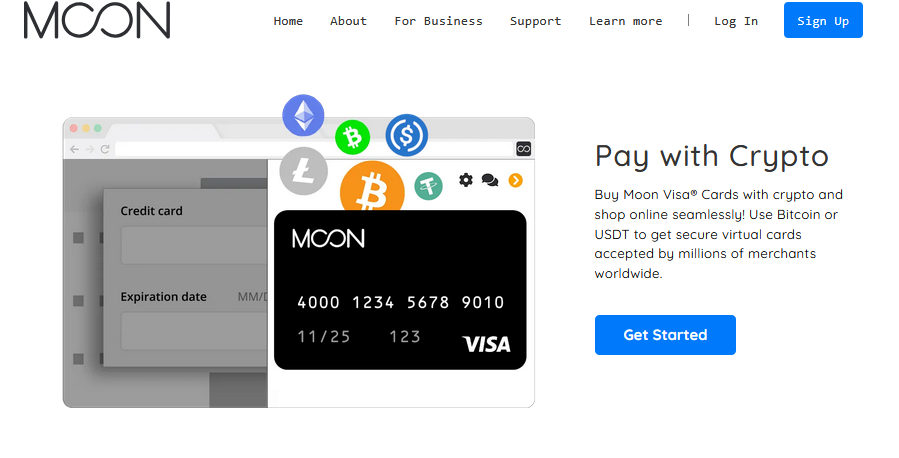
Task: Click the Ethereum coin icon
Action: (x=303, y=115)
